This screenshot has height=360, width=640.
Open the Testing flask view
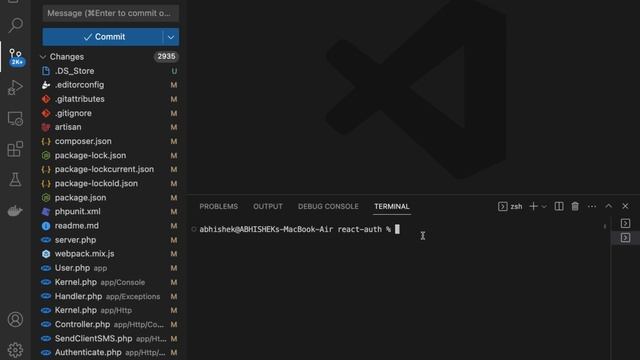(x=16, y=180)
